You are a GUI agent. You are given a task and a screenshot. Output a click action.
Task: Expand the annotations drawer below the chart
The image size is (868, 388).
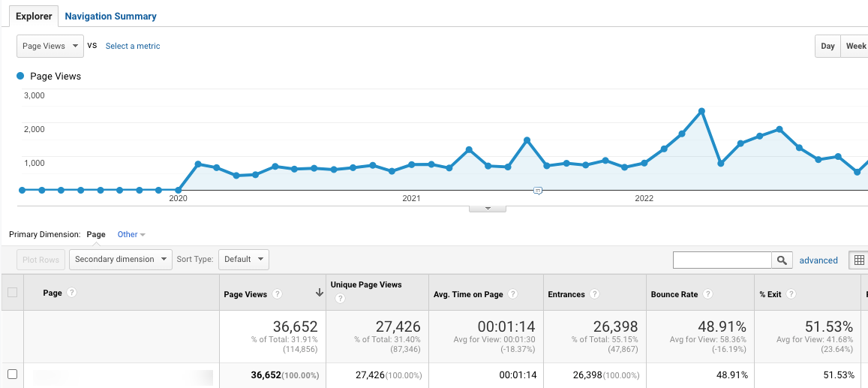488,208
